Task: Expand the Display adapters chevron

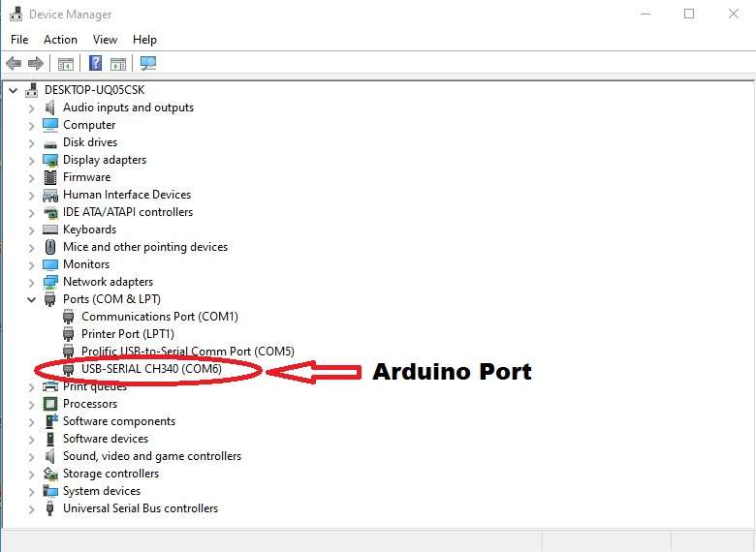Action: coord(32,161)
